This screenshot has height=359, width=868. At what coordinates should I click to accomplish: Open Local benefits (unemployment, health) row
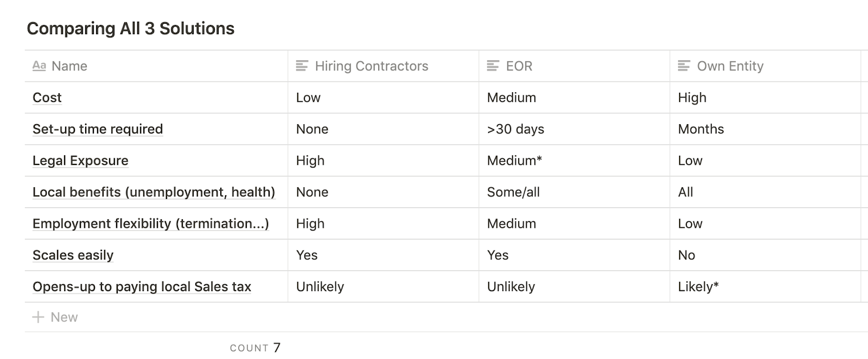[x=154, y=192]
